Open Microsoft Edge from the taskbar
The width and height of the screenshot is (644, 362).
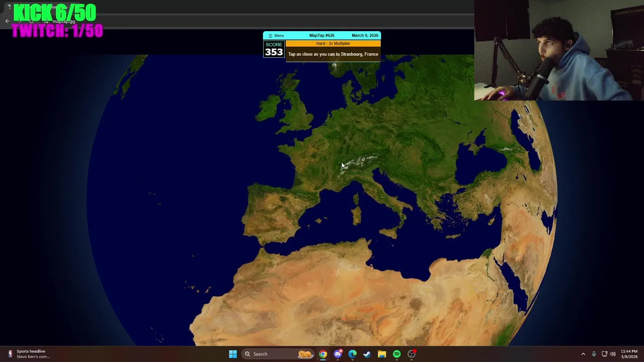pyautogui.click(x=352, y=354)
